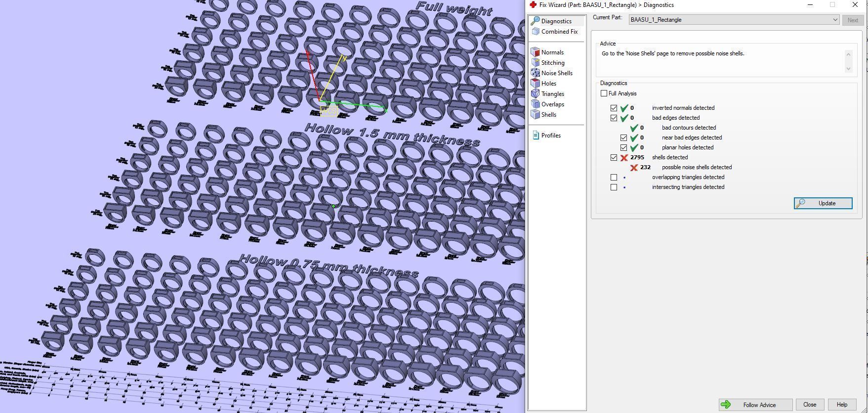Click 'Hollow 1.5 mm thickness' label
This screenshot has width=868, height=413.
[x=392, y=135]
